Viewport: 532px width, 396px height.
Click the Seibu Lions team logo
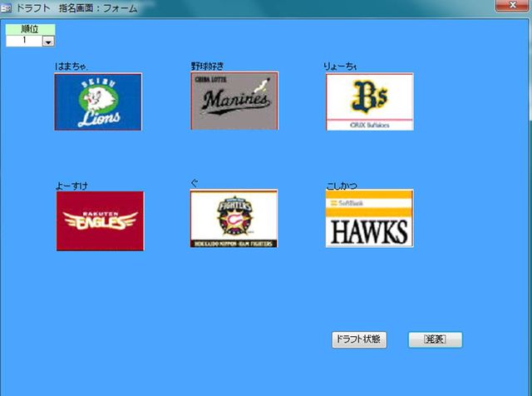coord(98,101)
